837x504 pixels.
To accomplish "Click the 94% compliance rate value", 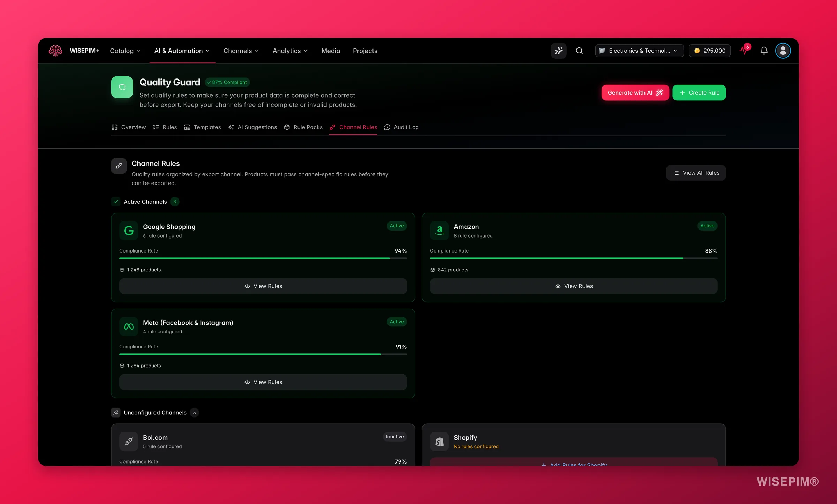I will [400, 251].
